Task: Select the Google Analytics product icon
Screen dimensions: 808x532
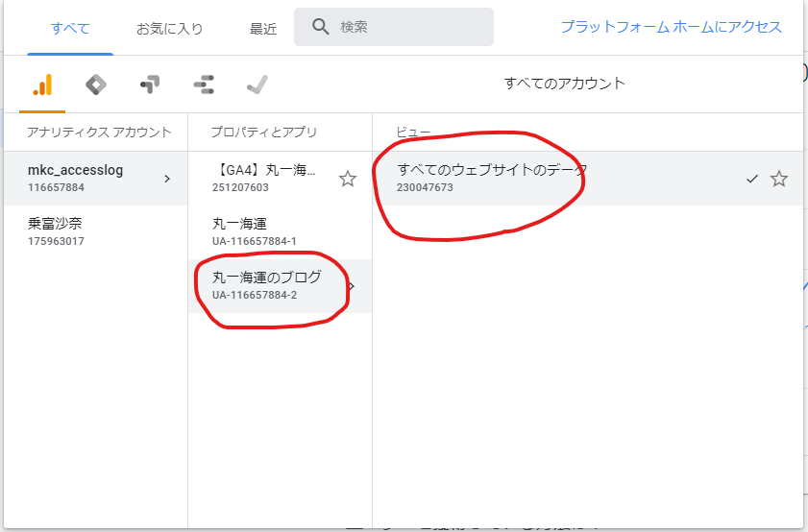Action: [42, 85]
